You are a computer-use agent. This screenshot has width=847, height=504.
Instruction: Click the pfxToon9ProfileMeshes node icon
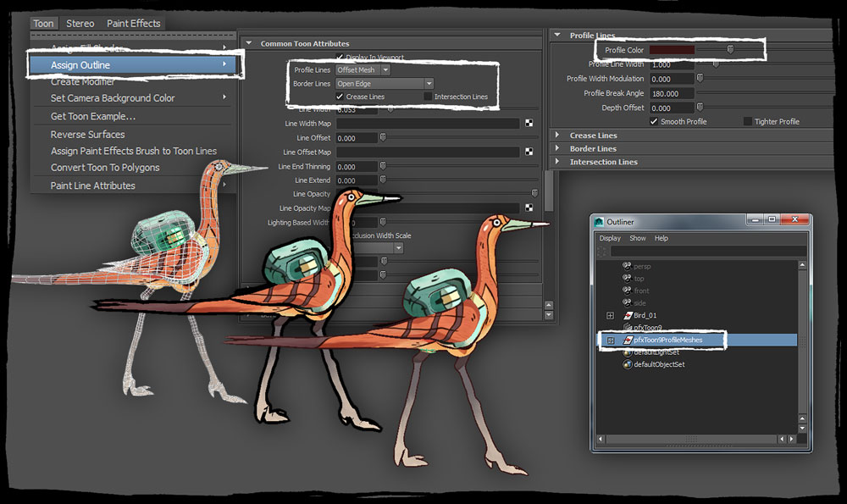click(x=628, y=340)
